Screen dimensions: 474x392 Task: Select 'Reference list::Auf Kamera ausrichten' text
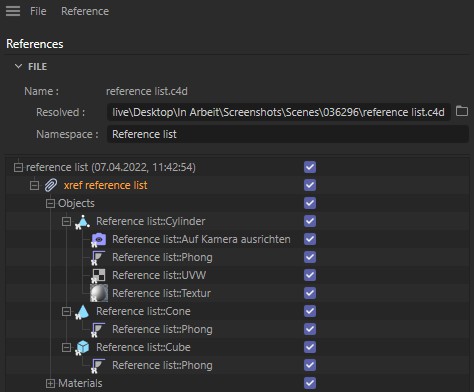[x=201, y=239]
